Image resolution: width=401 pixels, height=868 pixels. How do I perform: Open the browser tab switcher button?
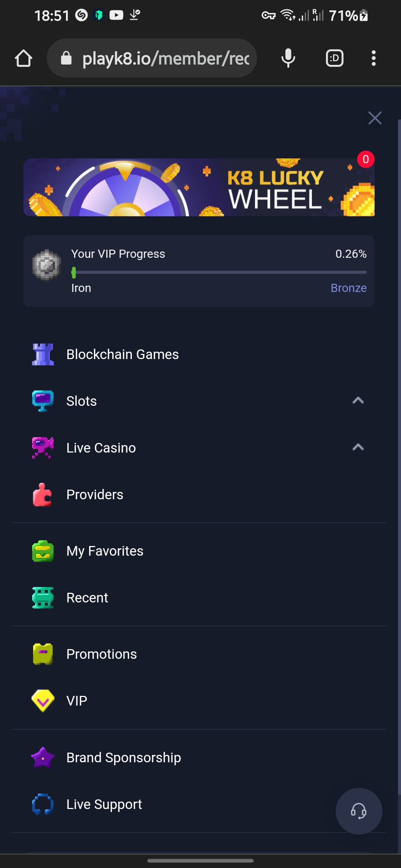pos(335,58)
